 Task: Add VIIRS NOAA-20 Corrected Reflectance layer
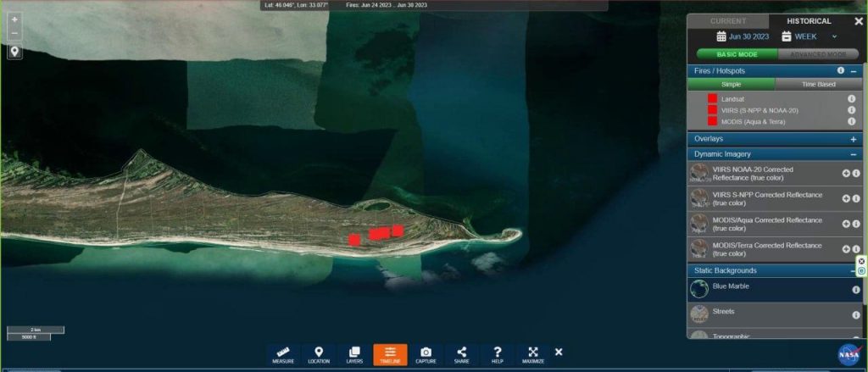[844, 173]
